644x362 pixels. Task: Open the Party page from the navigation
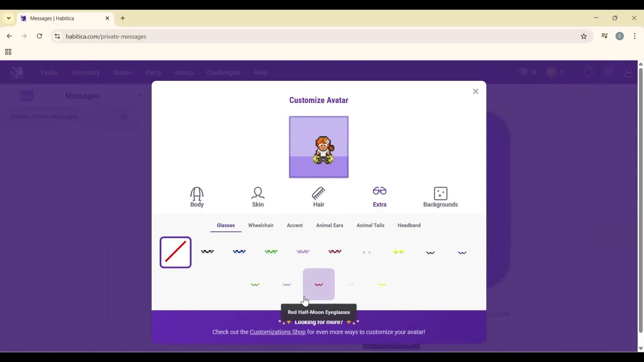tap(153, 72)
